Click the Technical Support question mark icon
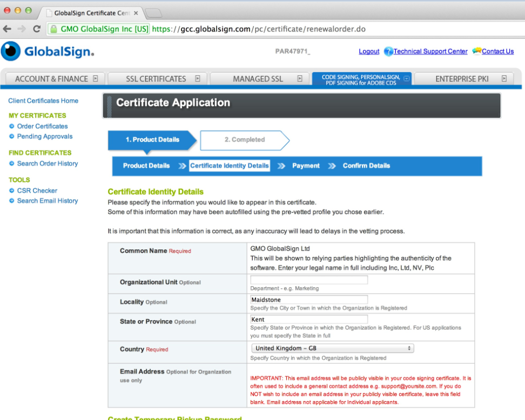 (388, 51)
